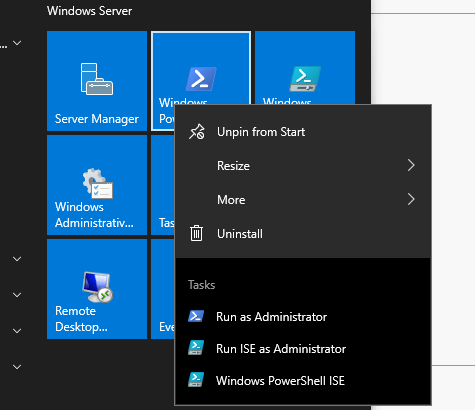Click the arrow beside Resize
This screenshot has width=475, height=410.
pyautogui.click(x=411, y=165)
